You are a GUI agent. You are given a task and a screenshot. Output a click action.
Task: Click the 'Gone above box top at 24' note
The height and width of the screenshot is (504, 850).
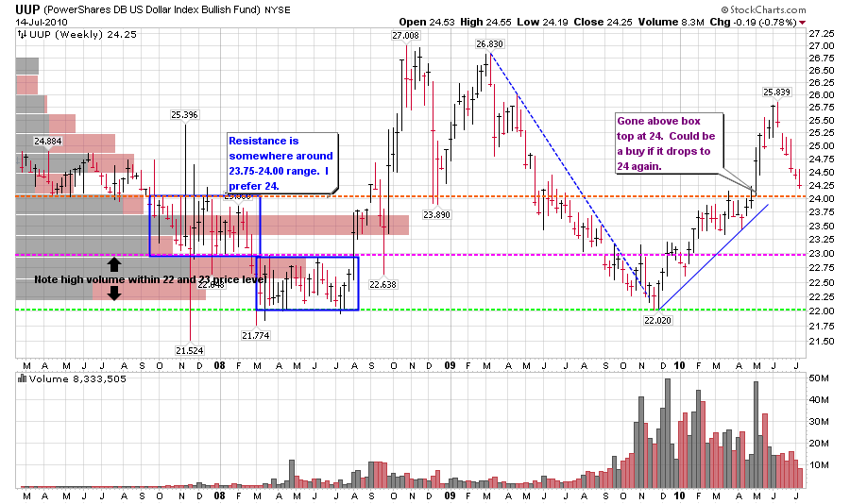(669, 143)
